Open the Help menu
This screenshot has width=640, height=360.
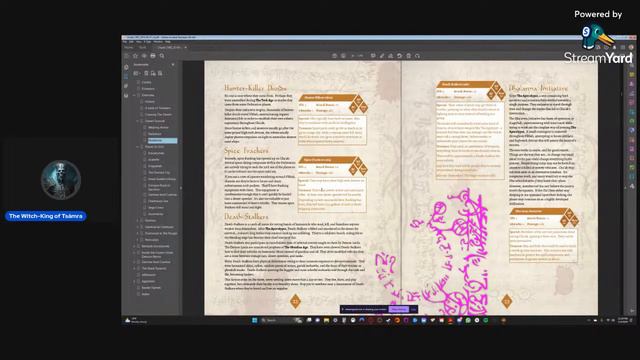168,42
